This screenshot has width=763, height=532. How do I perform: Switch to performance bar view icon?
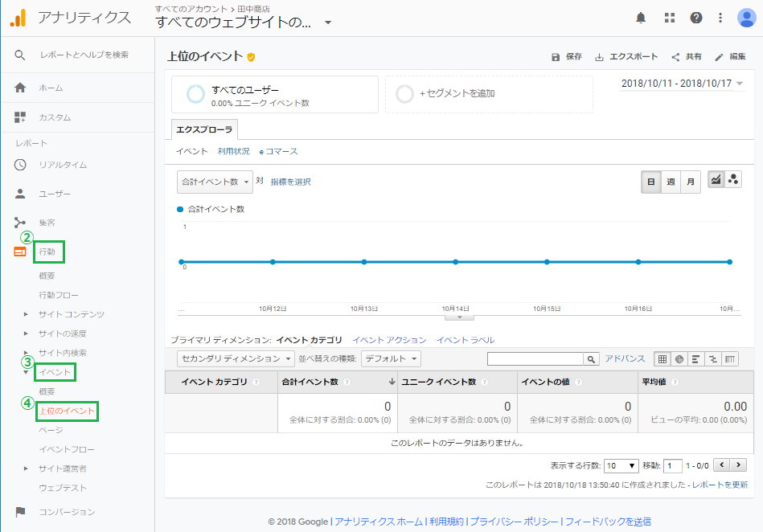coord(695,359)
